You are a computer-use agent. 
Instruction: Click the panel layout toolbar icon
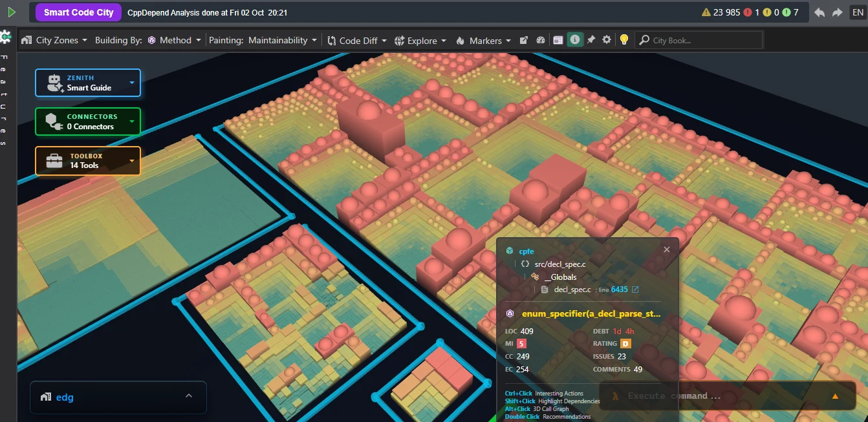(558, 40)
